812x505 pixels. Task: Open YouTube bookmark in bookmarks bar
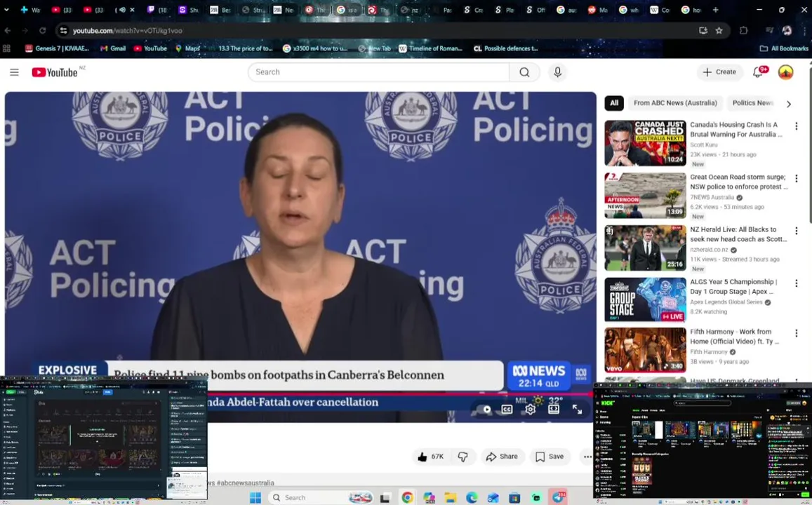(150, 48)
